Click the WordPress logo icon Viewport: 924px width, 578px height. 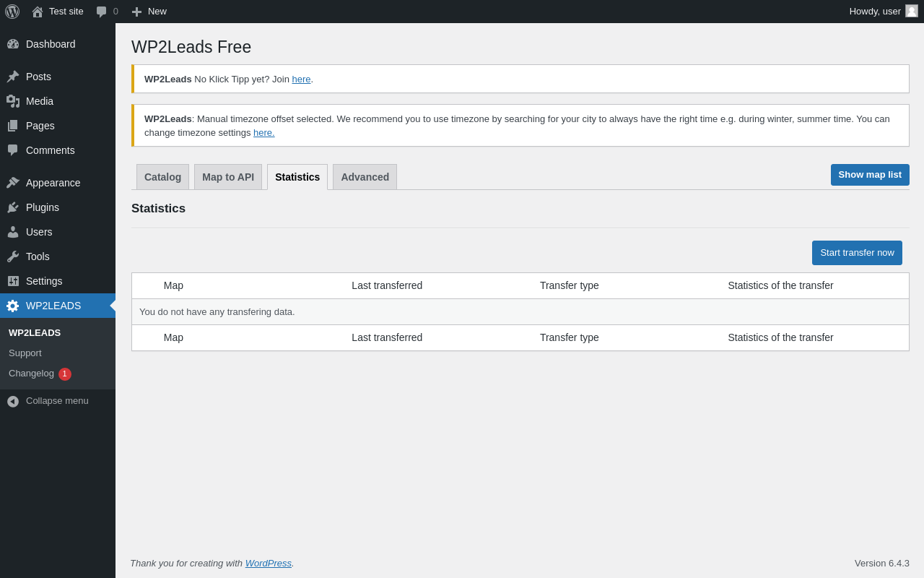12,12
